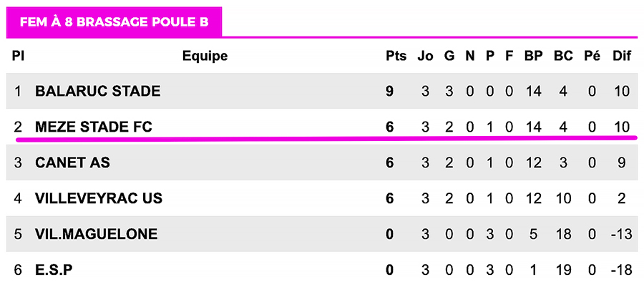
Task: Click CANET AS's goal difference of 9
Action: coord(622,163)
